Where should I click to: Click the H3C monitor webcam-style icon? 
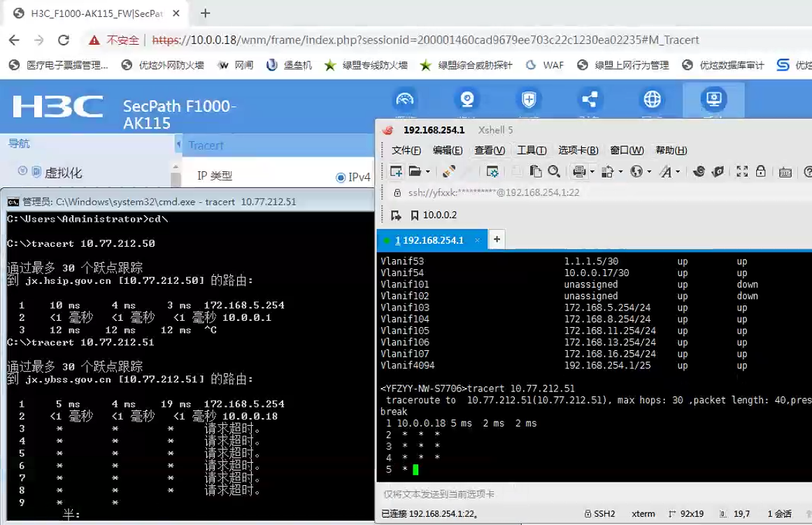467,99
